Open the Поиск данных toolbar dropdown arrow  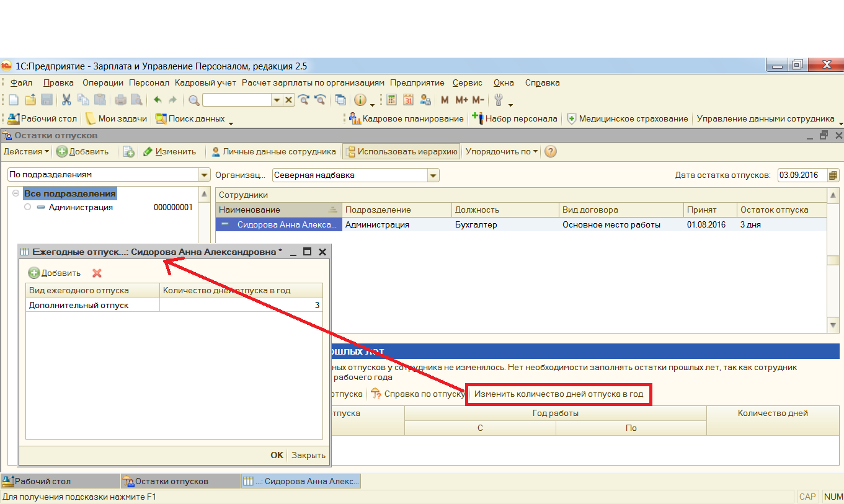pyautogui.click(x=231, y=123)
